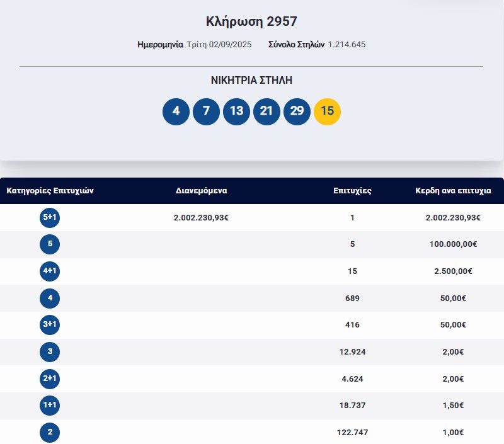Click the winning number 4 ball
The height and width of the screenshot is (444, 504).
click(x=176, y=111)
